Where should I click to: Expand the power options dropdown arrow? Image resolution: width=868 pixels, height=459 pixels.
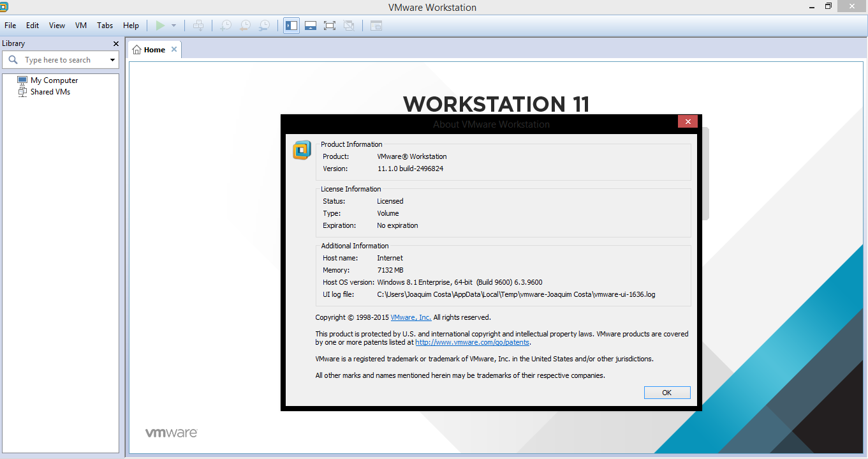pos(173,26)
